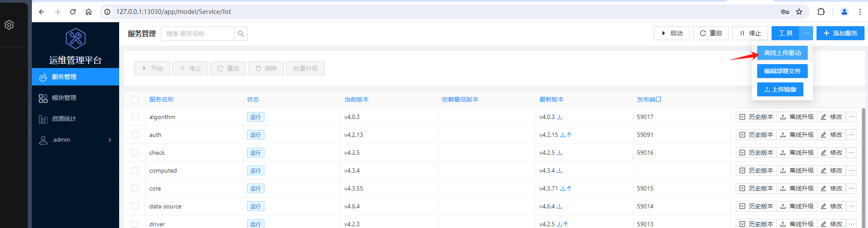This screenshot has height=228, width=868.
Task: Open 历史版本 for data-source
Action: pyautogui.click(x=756, y=206)
